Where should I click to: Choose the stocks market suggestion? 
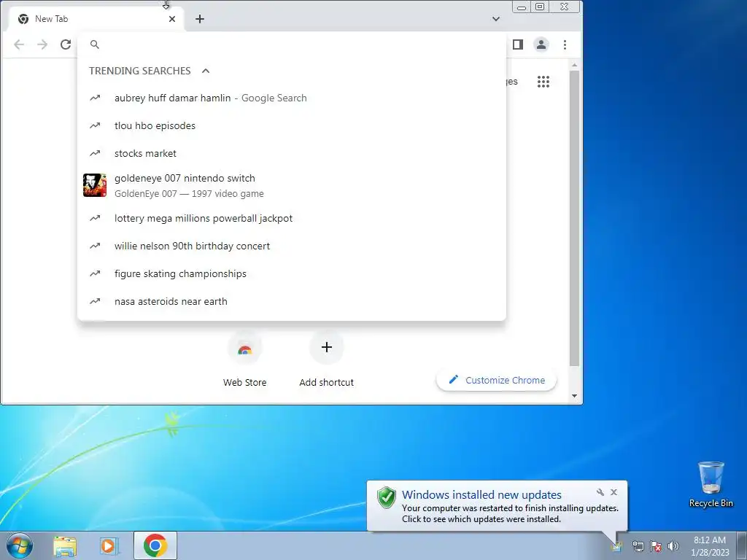click(292, 153)
